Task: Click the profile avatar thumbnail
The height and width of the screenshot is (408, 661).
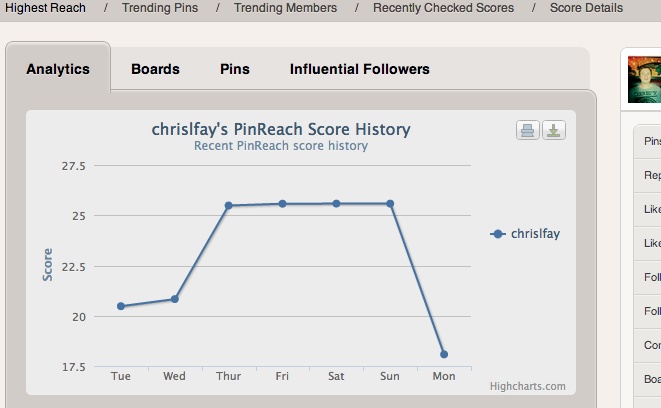Action: coord(644,81)
